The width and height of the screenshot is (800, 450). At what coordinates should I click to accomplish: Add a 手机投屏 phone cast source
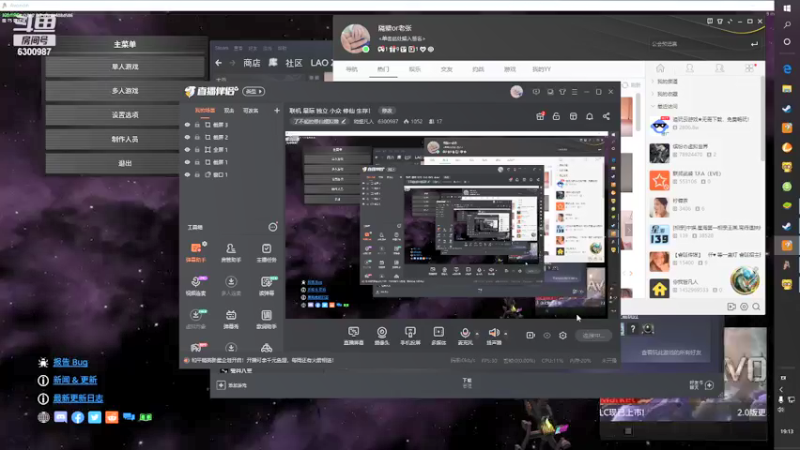tap(410, 336)
